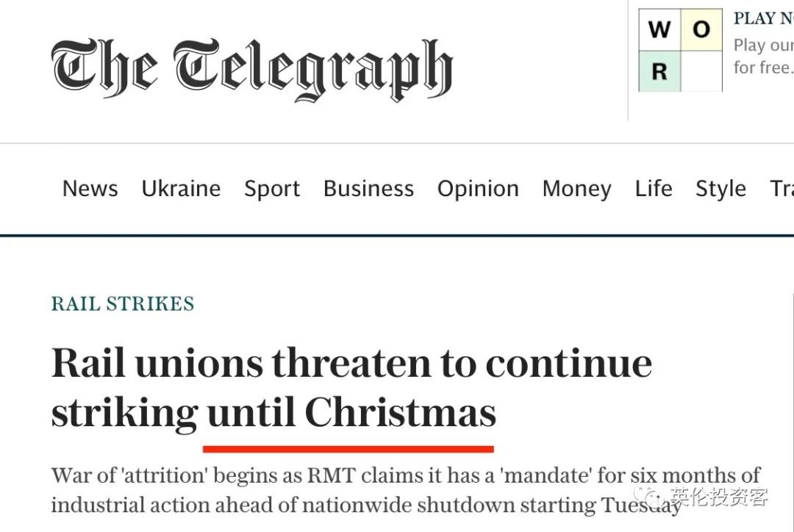Click the RAIL STRIKES topic link

pos(123,303)
